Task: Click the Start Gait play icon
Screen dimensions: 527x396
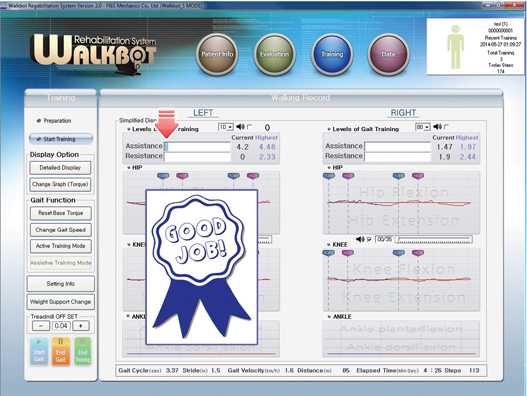Action: (x=39, y=351)
